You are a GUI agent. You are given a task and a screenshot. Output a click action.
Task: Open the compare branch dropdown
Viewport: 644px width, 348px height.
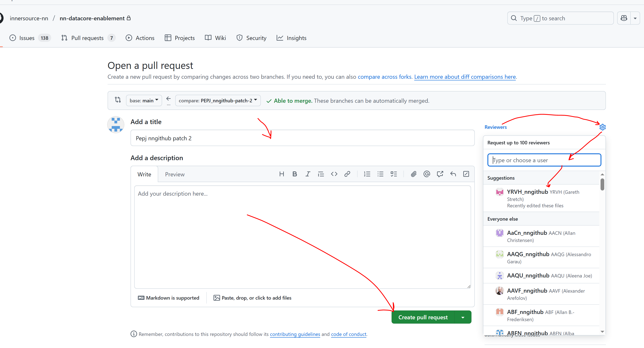[218, 100]
